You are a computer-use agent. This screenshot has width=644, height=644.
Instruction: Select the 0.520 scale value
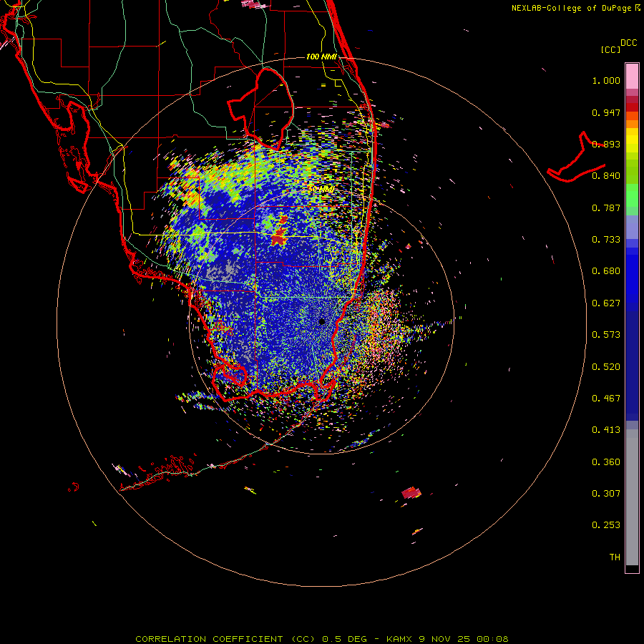pyautogui.click(x=606, y=367)
